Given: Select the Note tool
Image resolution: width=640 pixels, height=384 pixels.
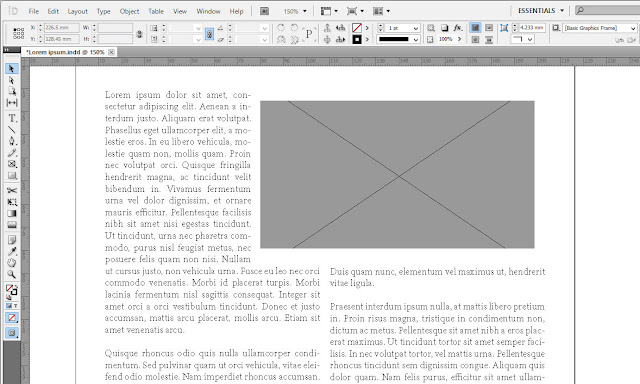Looking at the screenshot, I should 11,240.
